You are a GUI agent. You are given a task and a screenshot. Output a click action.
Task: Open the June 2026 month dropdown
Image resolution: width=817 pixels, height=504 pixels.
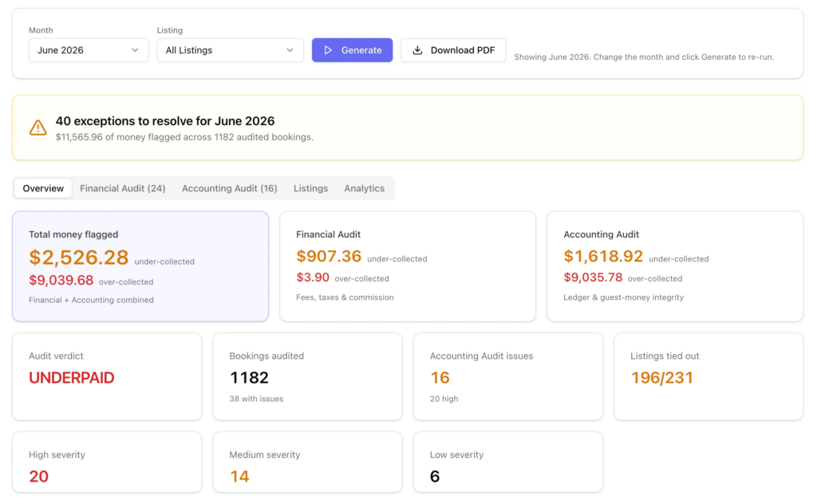coord(89,50)
